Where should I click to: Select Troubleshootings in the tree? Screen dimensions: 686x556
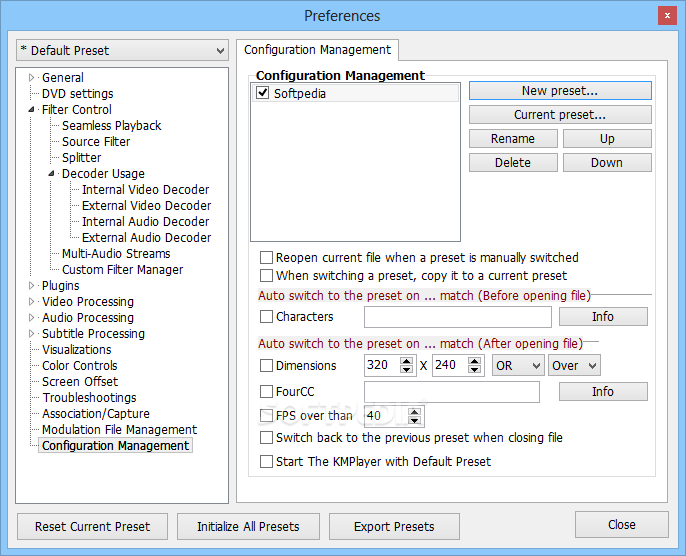tap(89, 398)
